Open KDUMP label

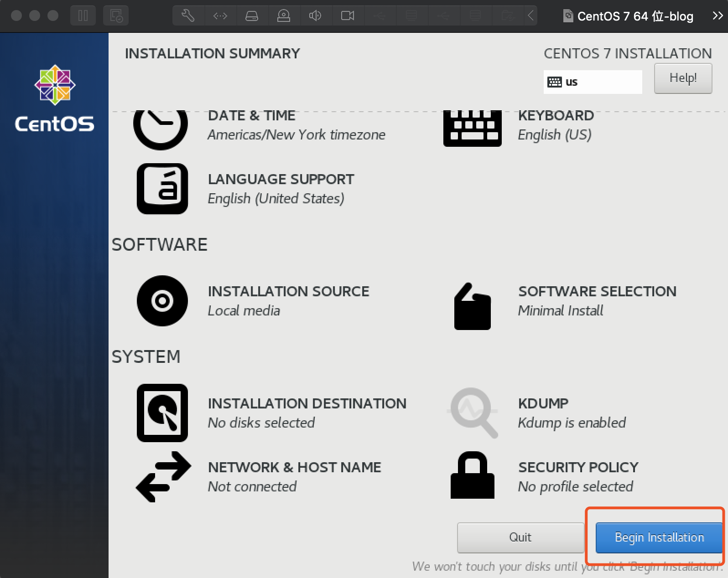(x=543, y=403)
